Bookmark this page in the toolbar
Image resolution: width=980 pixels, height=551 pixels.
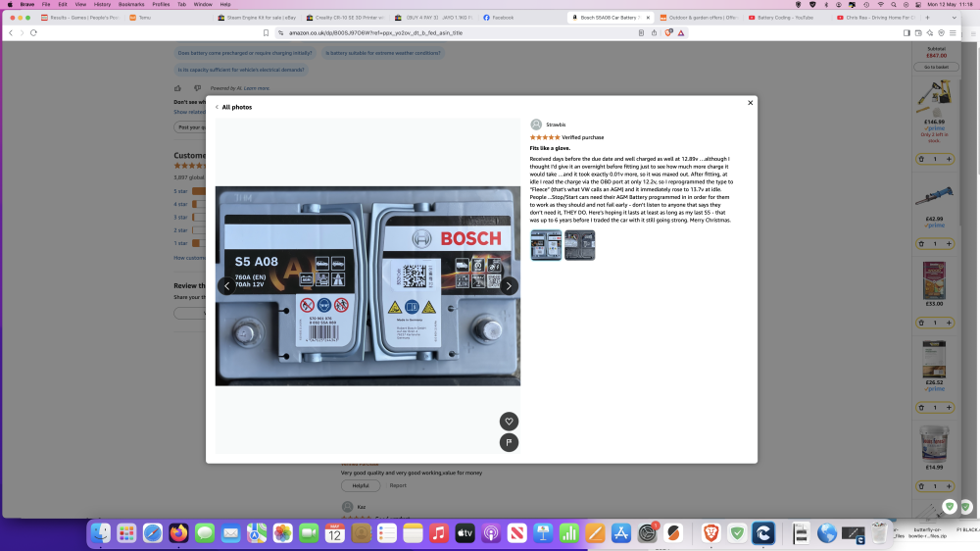(x=266, y=32)
